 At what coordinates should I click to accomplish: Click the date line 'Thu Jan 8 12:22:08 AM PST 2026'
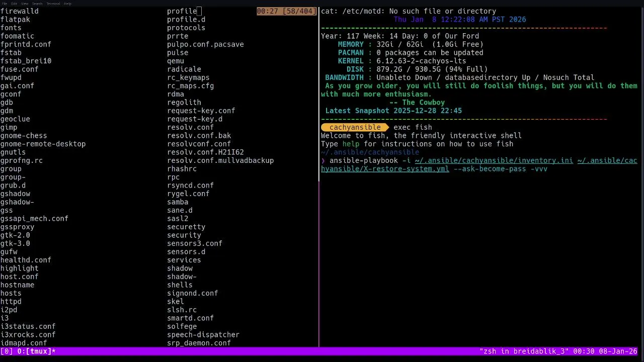pos(460,20)
